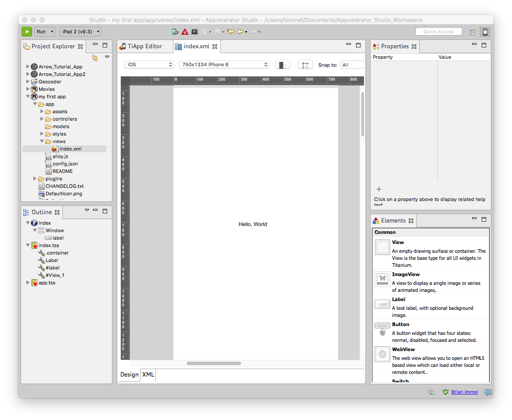This screenshot has height=420, width=512.
Task: Collapse the views folder in Project Explorer
Action: point(42,141)
